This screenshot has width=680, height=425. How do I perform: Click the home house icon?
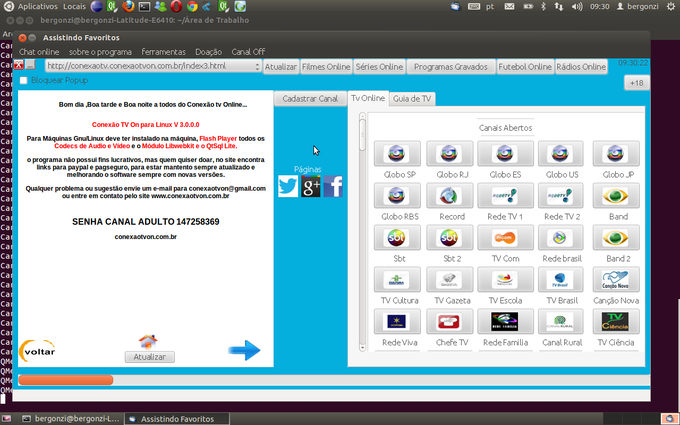tap(148, 342)
